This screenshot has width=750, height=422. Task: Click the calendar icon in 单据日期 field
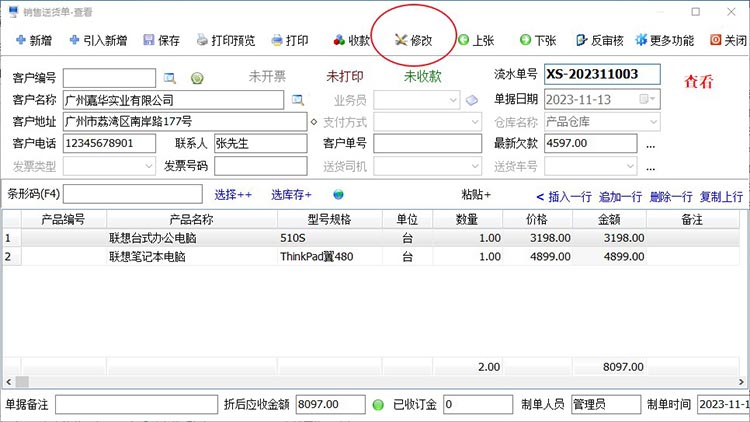tap(644, 99)
